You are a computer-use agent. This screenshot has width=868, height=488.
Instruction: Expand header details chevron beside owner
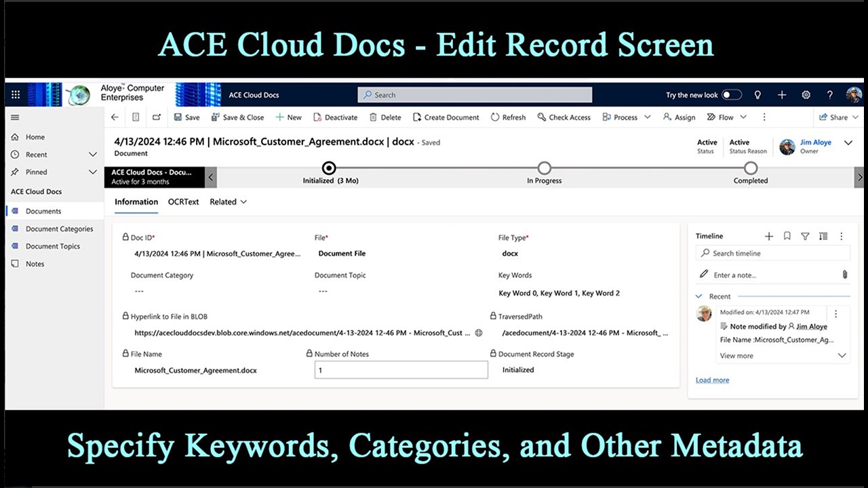(x=848, y=142)
